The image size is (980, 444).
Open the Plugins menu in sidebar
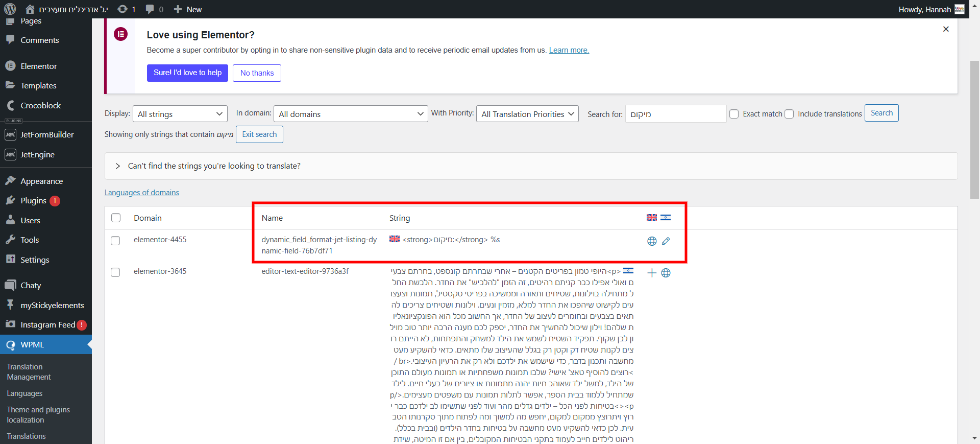[34, 201]
